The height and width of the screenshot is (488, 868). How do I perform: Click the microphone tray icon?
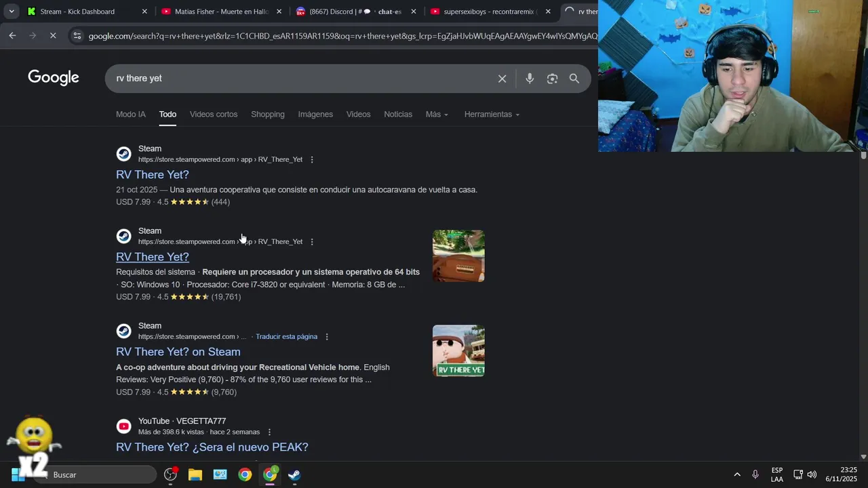(x=755, y=474)
